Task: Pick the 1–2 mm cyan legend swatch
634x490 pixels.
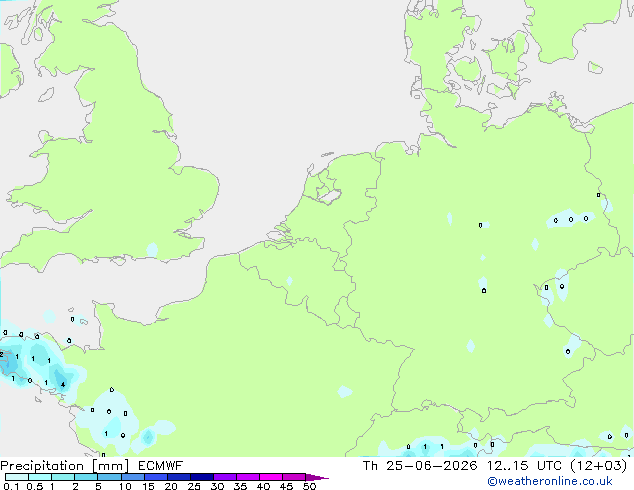Action: pyautogui.click(x=63, y=477)
